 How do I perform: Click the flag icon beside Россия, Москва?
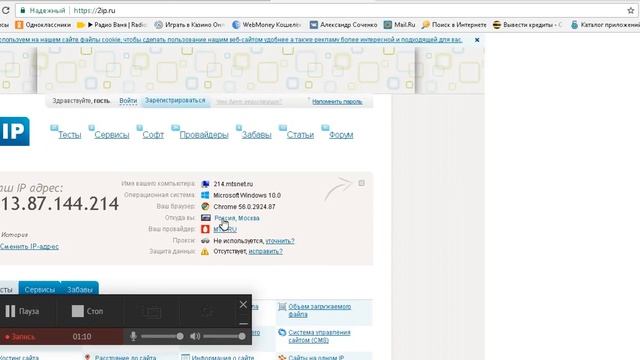[x=205, y=218]
